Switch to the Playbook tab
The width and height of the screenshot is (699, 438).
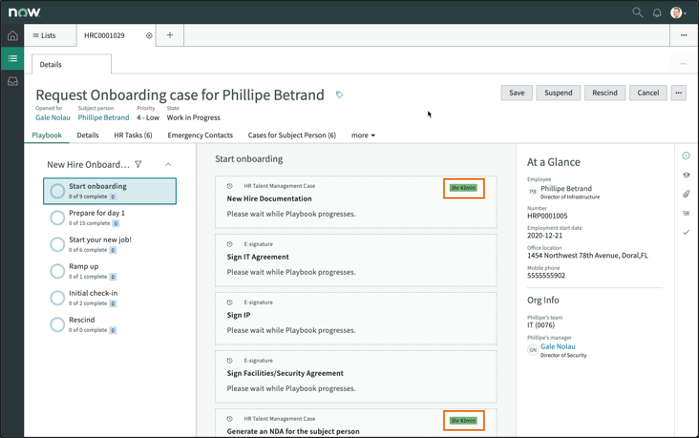[47, 135]
